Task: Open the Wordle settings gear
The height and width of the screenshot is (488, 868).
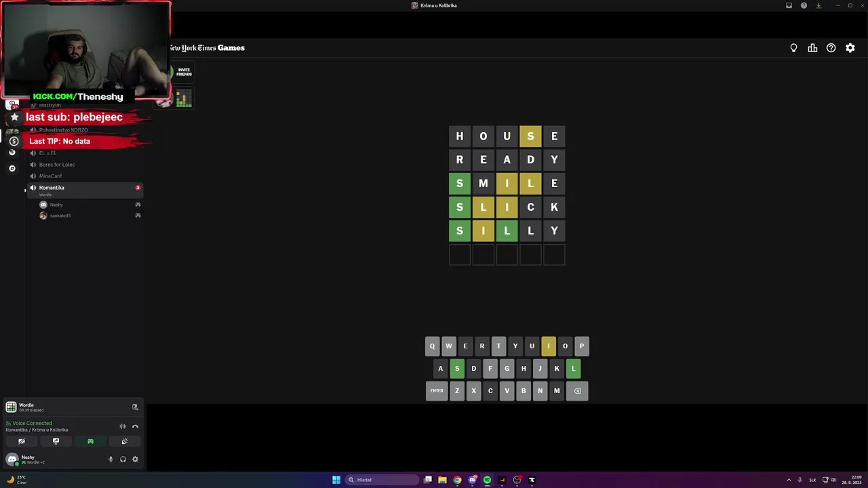Action: tap(850, 48)
